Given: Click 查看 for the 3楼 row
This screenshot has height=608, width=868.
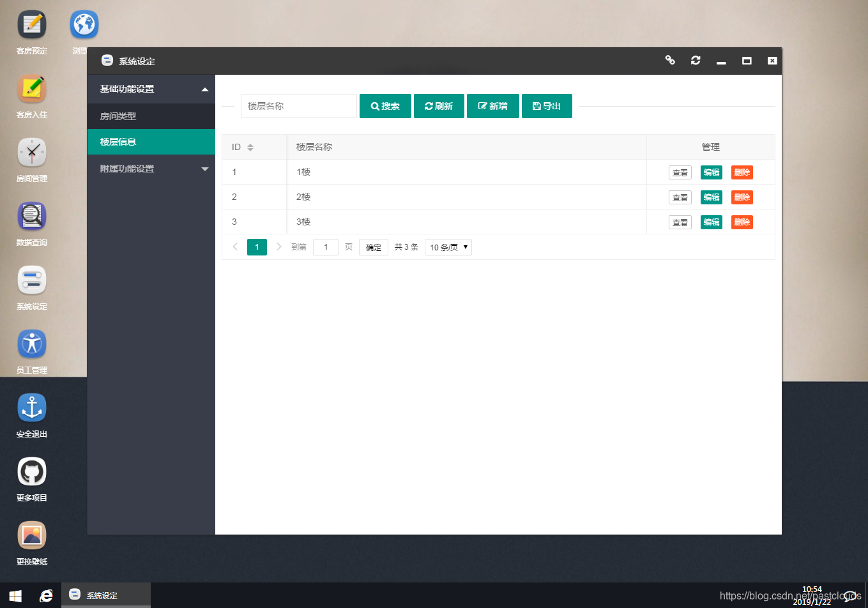Looking at the screenshot, I should 680,222.
